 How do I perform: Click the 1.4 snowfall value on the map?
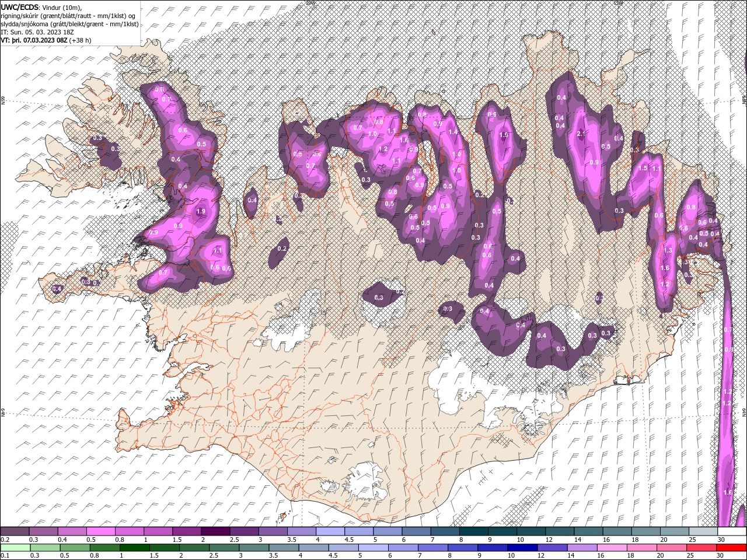click(453, 132)
